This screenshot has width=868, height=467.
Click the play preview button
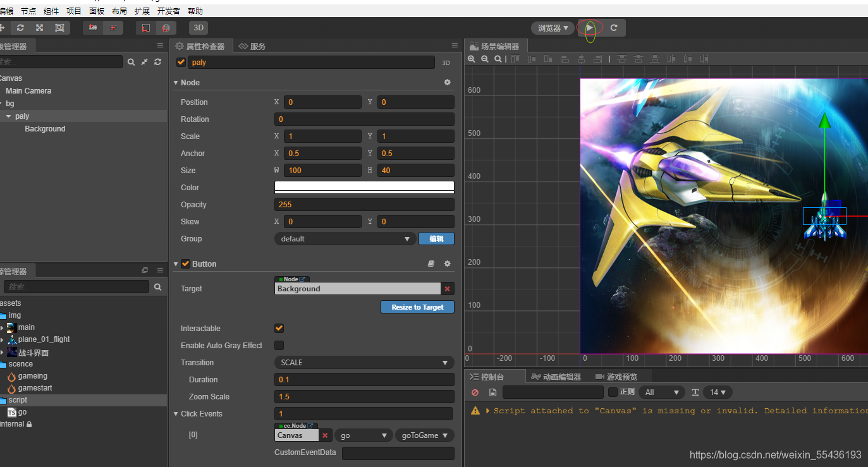[x=589, y=28]
